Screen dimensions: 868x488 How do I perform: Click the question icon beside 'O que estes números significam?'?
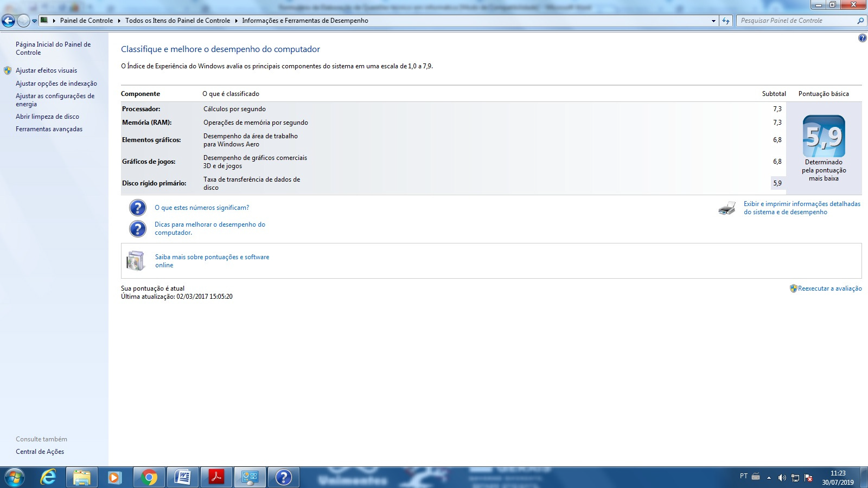click(138, 208)
